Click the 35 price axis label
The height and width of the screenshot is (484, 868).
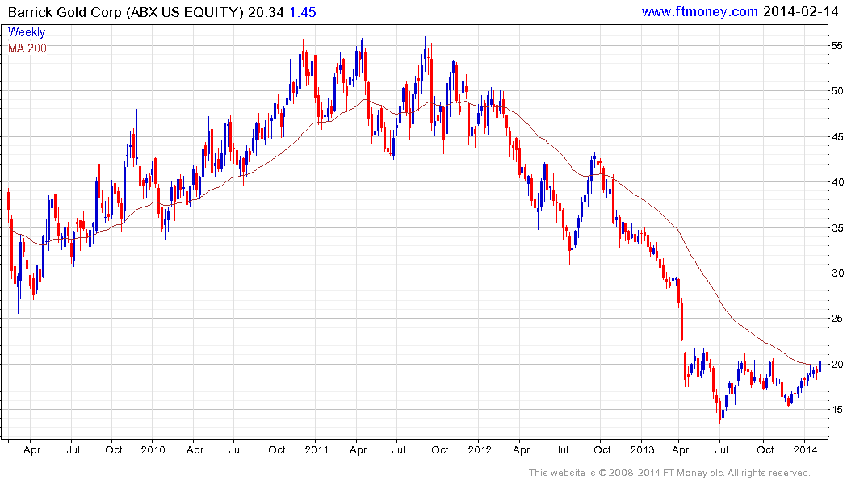(x=837, y=228)
